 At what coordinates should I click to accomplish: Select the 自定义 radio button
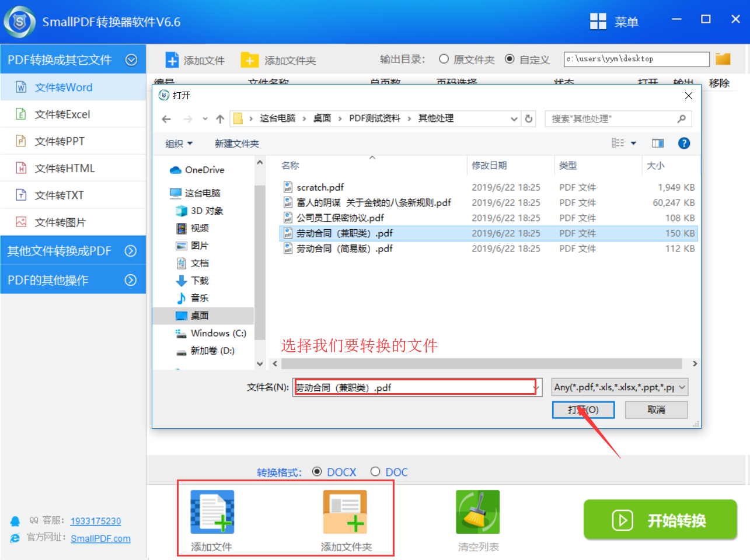tap(510, 59)
